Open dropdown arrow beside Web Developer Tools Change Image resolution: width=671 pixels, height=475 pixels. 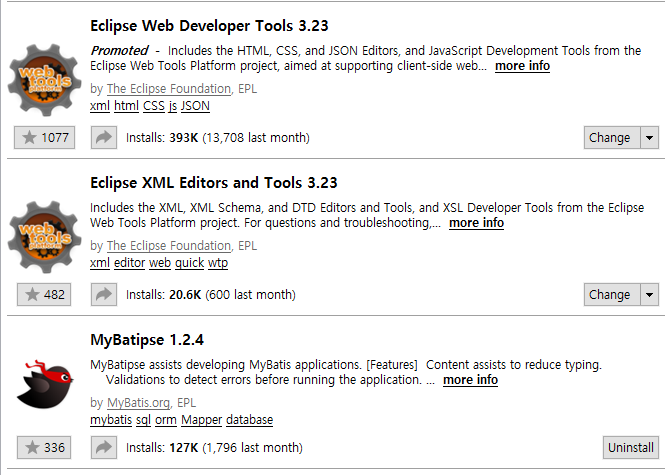coord(650,138)
